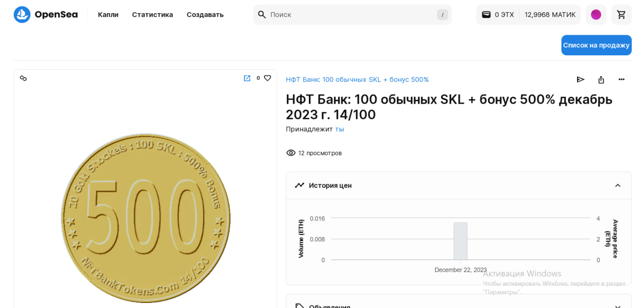Open the shopping cart

tap(621, 15)
